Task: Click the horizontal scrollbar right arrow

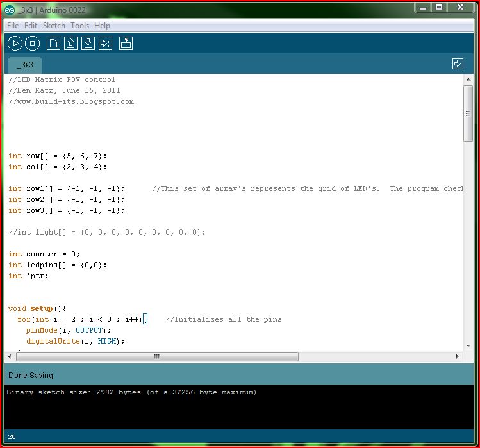Action: coord(458,356)
